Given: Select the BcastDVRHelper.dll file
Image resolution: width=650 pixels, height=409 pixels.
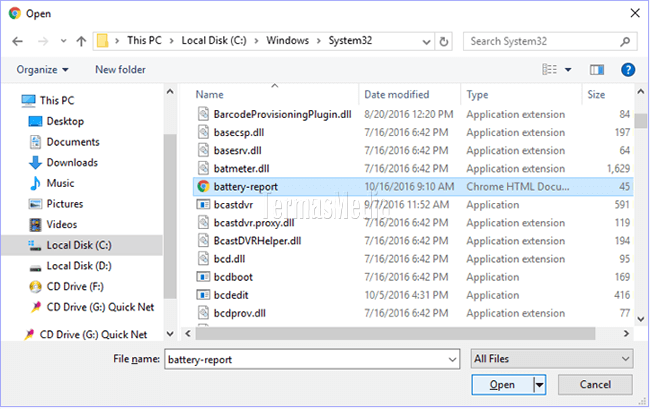Looking at the screenshot, I should point(257,241).
